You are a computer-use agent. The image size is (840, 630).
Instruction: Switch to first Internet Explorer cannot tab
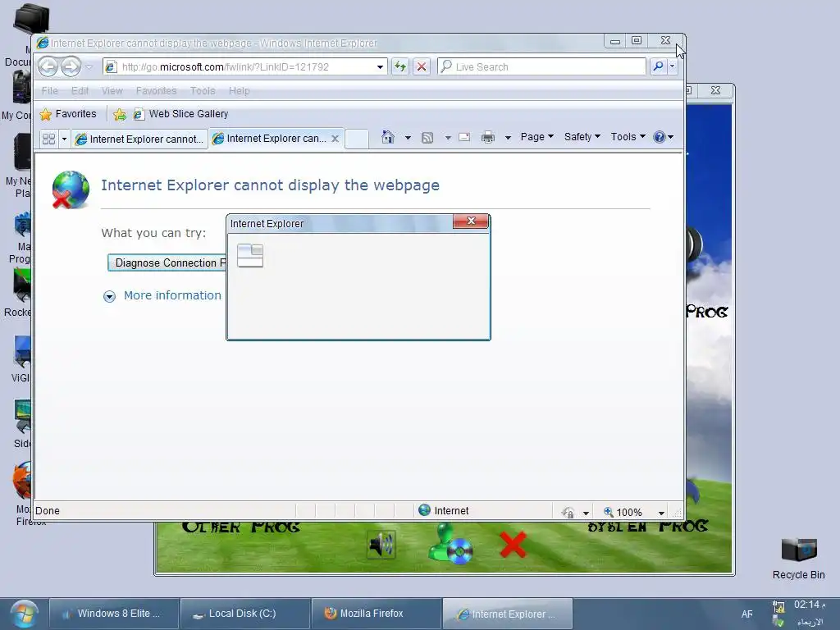139,139
